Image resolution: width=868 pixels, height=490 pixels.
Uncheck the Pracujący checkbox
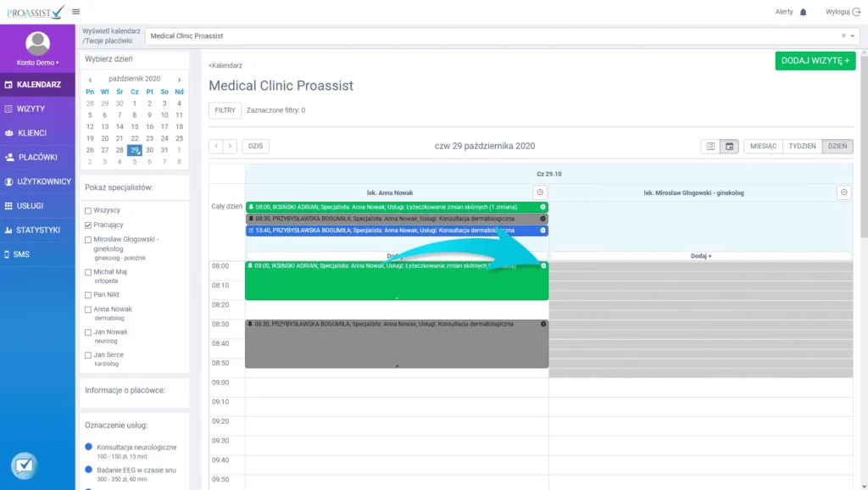point(88,225)
